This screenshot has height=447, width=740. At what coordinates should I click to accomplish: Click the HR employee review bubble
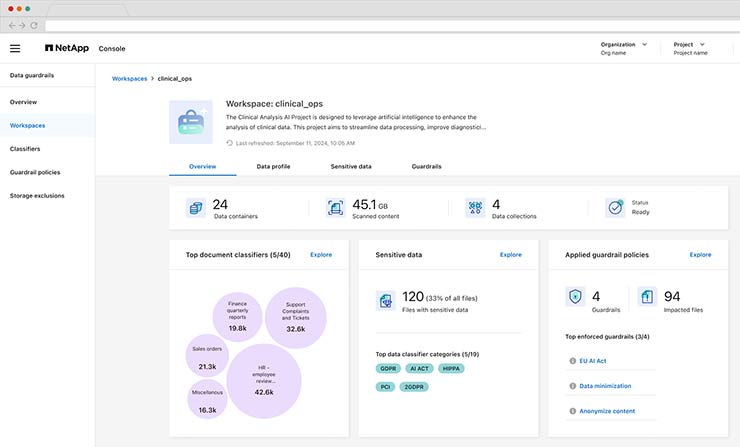tap(264, 381)
